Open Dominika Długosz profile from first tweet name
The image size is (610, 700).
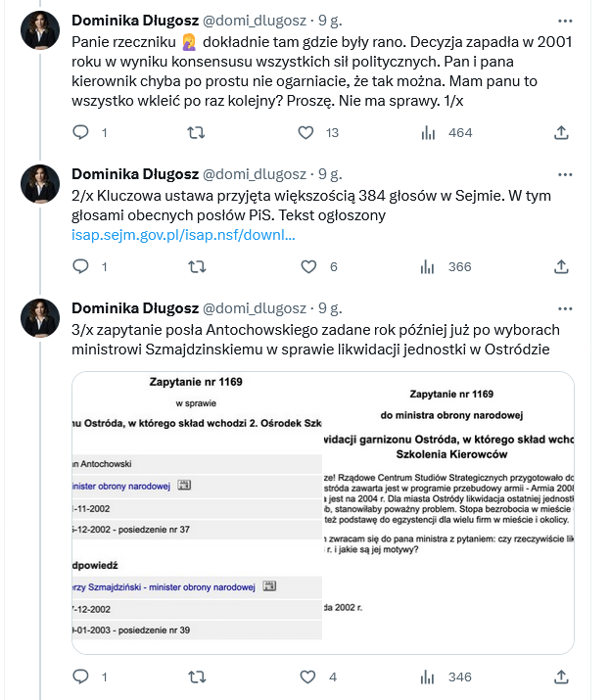pos(135,21)
